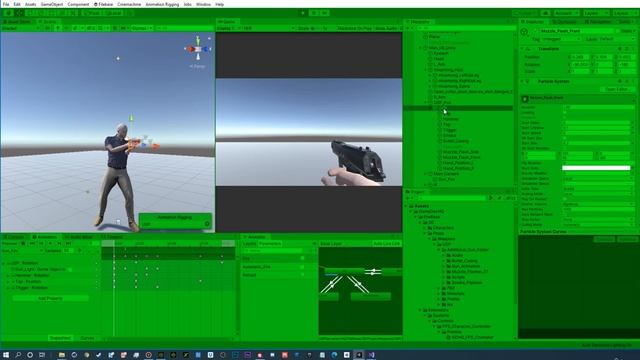Collapse the Particle System component foldout
This screenshot has width=640, height=360.
click(x=522, y=82)
